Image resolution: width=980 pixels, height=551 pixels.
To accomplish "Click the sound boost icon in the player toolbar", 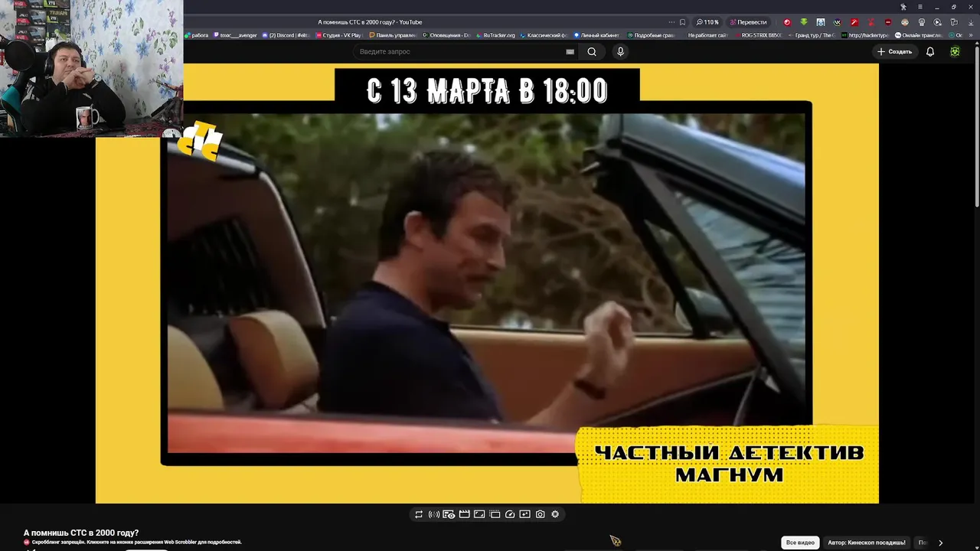I will pyautogui.click(x=434, y=514).
